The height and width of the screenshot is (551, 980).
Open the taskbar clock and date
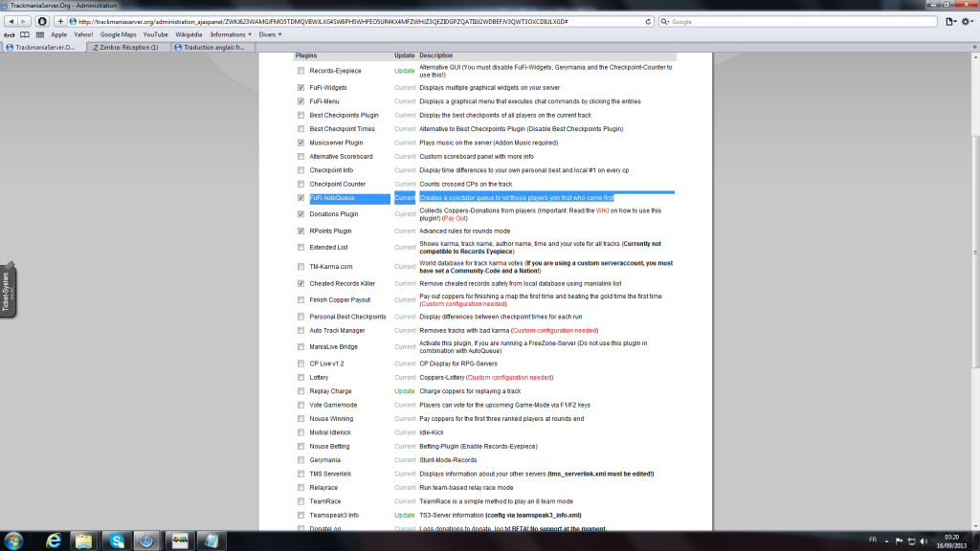(x=951, y=541)
